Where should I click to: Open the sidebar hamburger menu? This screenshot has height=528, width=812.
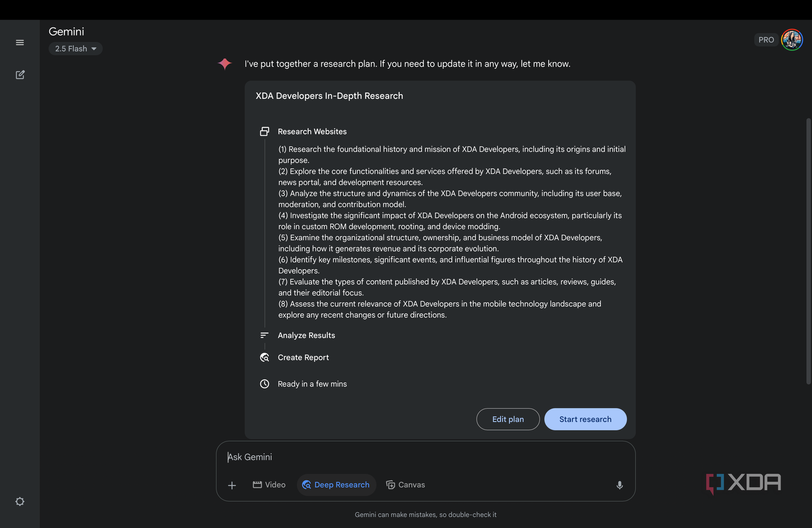click(20, 42)
